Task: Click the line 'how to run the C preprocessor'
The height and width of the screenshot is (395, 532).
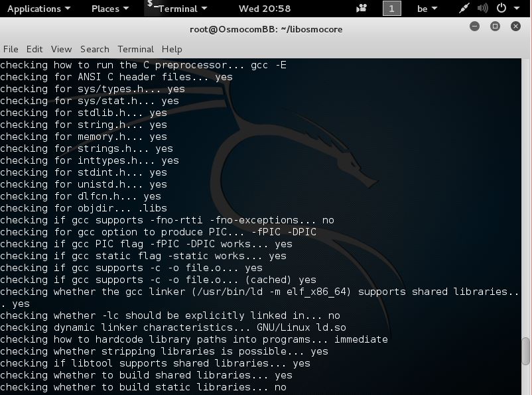Action: [x=143, y=65]
